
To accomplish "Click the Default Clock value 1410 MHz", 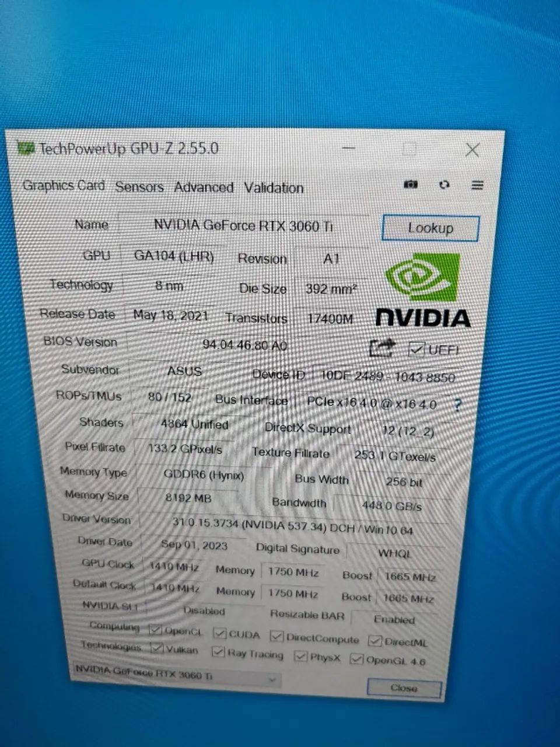I will 175,587.
